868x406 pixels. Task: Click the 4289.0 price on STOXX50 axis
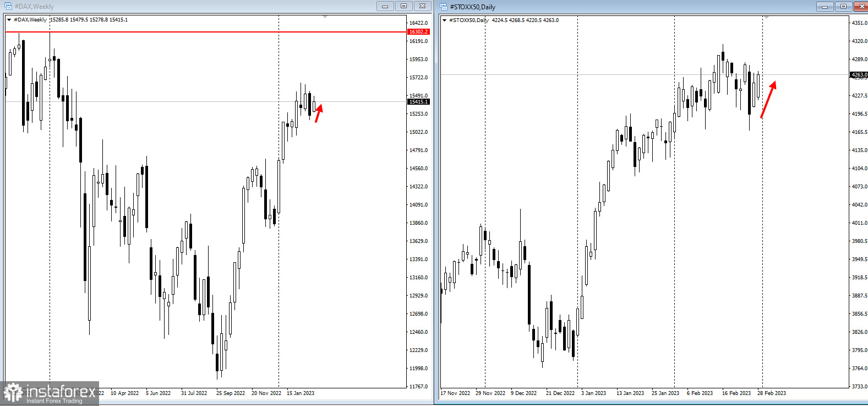[x=859, y=59]
